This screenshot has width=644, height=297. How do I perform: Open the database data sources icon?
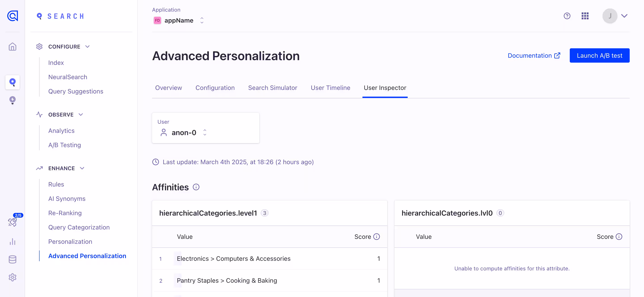coord(13,259)
